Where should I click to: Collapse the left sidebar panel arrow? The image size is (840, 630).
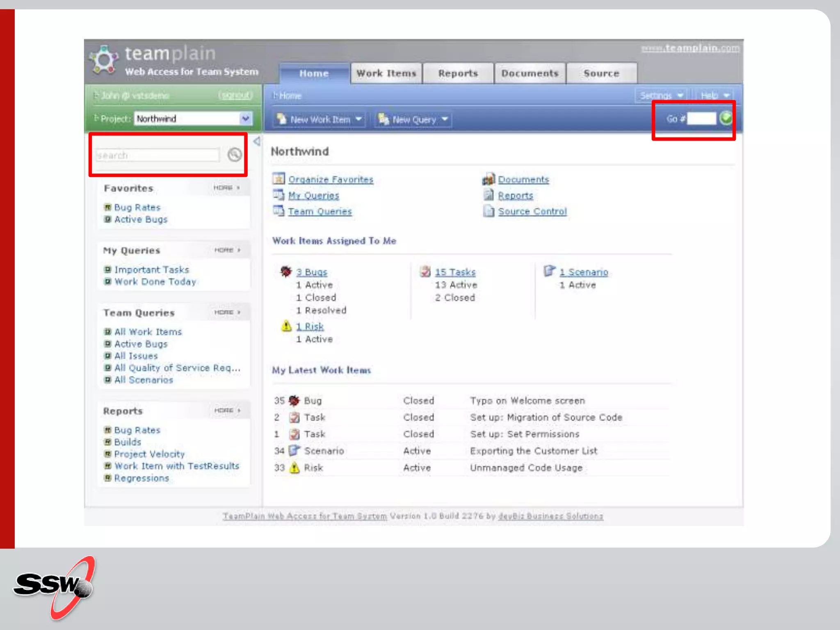pyautogui.click(x=257, y=142)
